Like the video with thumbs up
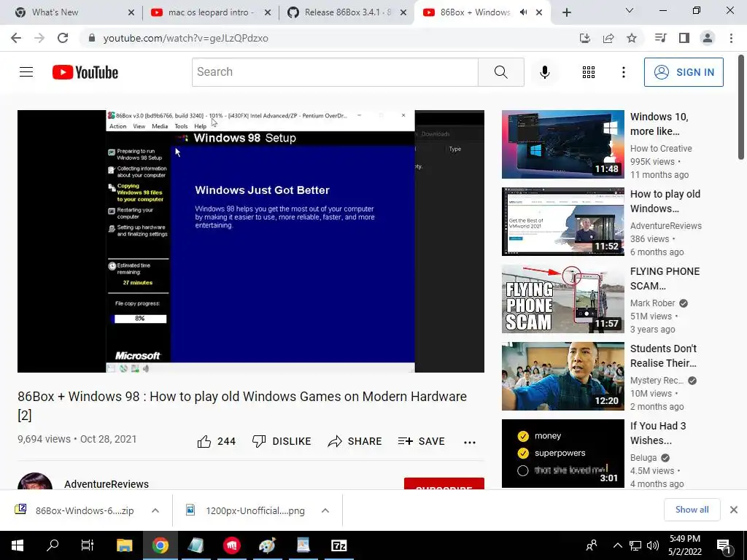 (216, 441)
